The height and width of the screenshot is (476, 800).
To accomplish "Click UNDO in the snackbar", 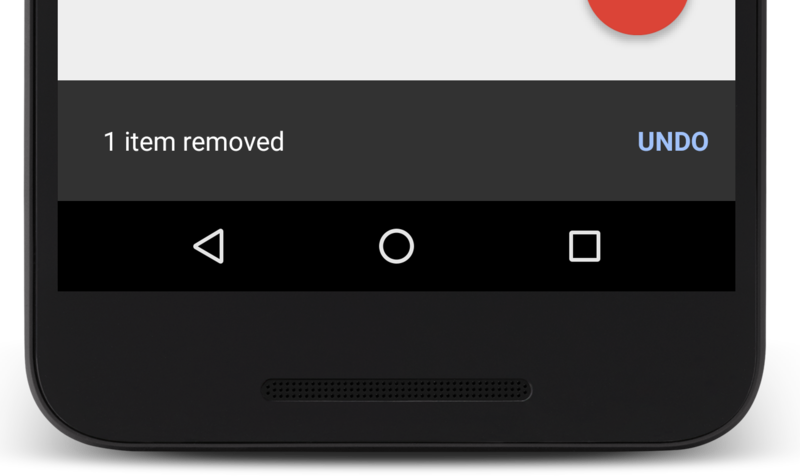I will coord(673,142).
